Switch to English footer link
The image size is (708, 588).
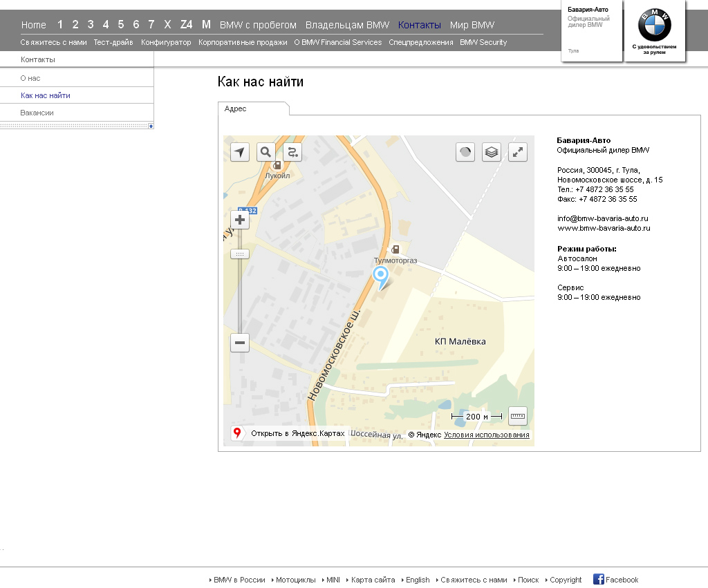pyautogui.click(x=418, y=580)
